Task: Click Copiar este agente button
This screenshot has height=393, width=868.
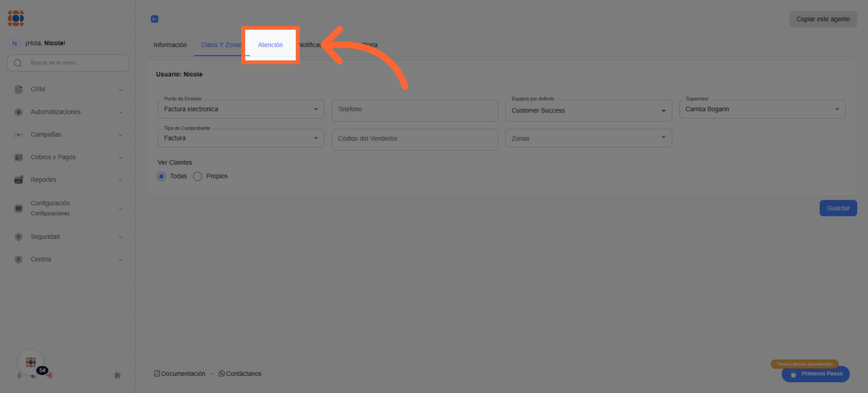Action: tap(823, 19)
